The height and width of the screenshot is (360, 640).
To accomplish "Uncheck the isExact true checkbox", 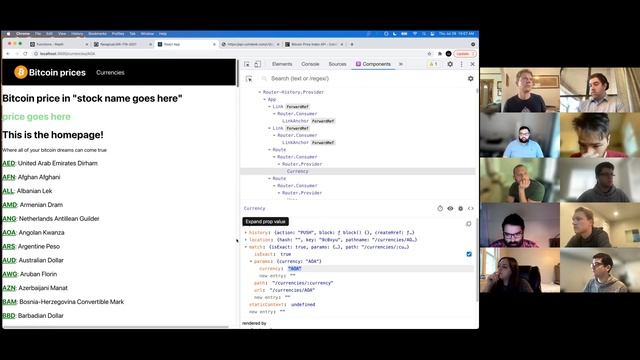I will 469,254.
